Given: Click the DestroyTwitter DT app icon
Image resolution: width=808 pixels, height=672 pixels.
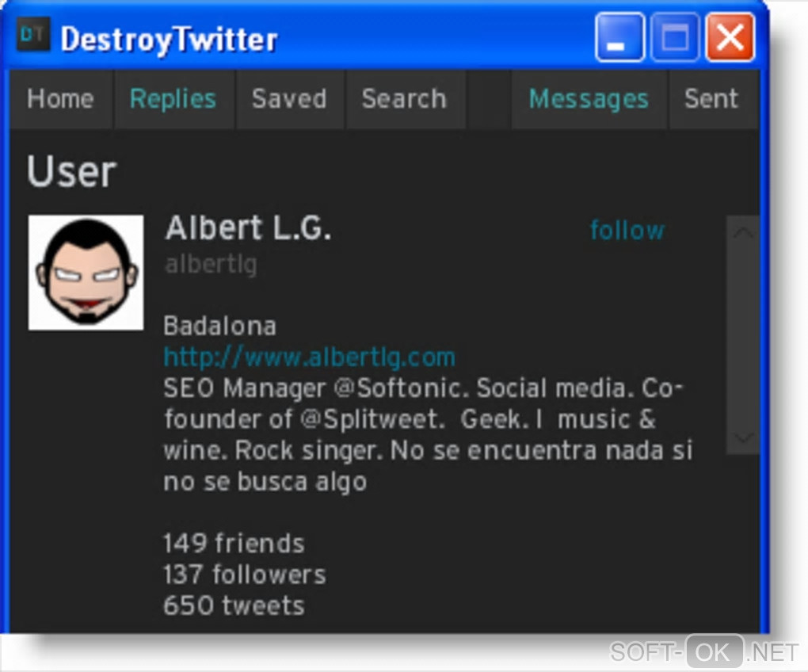Looking at the screenshot, I should [33, 35].
